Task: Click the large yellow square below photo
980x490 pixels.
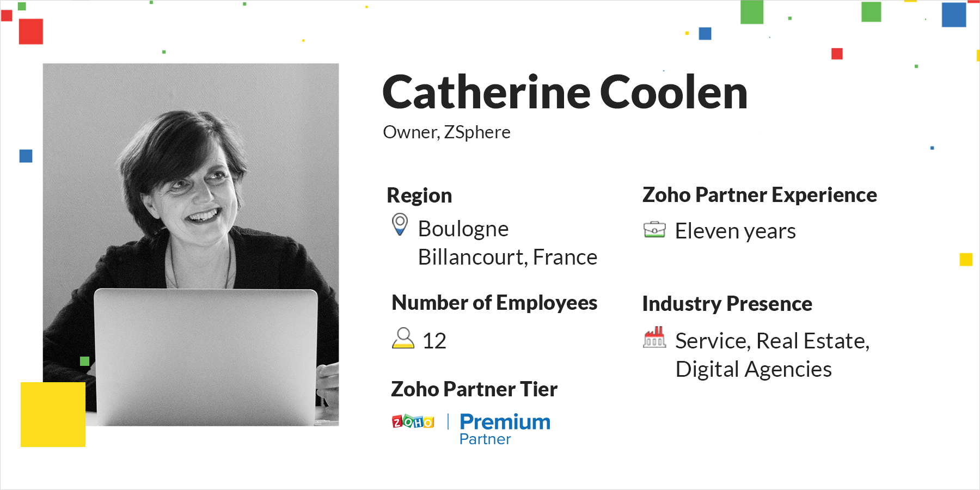Action: [x=53, y=414]
